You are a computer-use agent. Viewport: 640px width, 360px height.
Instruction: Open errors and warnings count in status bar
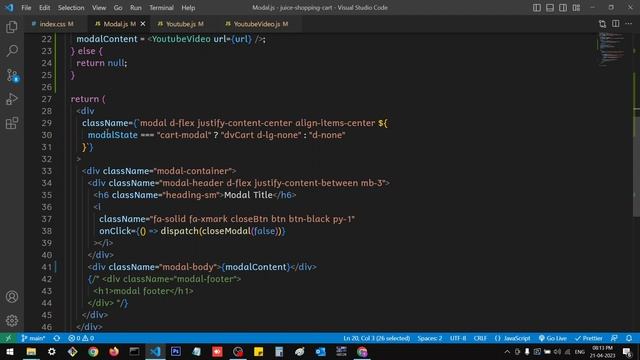click(x=81, y=338)
